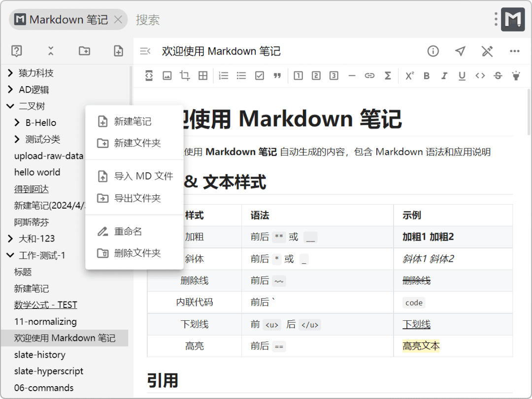The height and width of the screenshot is (399, 532).
Task: Apply strikethrough formatting from toolbar
Action: click(x=498, y=76)
